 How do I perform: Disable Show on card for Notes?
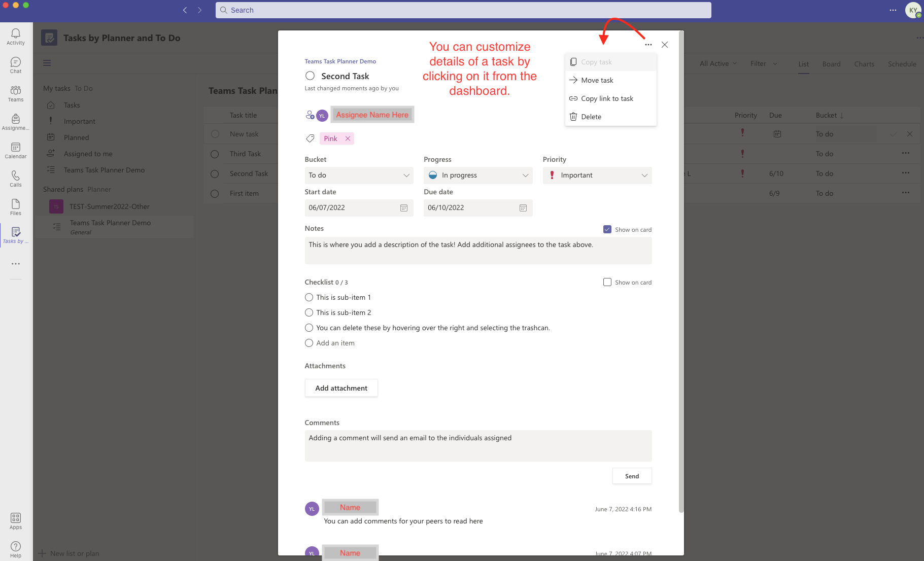(x=607, y=229)
